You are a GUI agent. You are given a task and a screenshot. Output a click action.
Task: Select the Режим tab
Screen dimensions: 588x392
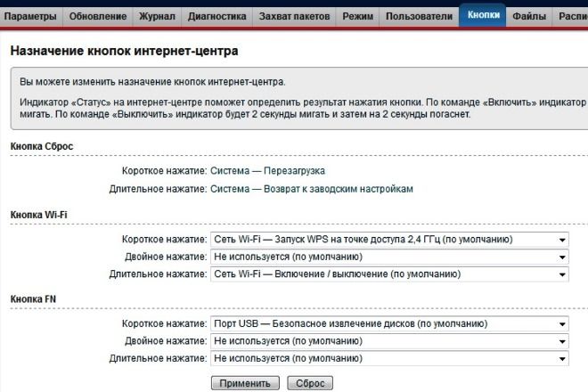click(x=358, y=17)
